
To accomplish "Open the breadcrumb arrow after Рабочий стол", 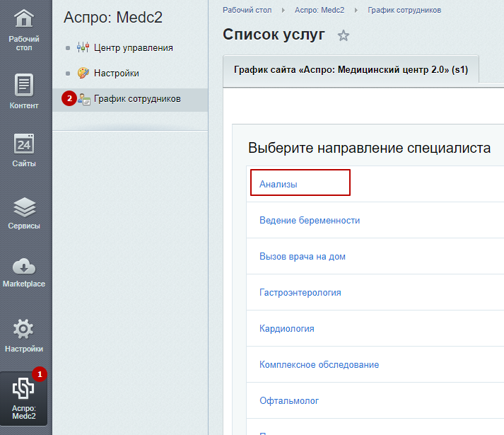I will (283, 11).
